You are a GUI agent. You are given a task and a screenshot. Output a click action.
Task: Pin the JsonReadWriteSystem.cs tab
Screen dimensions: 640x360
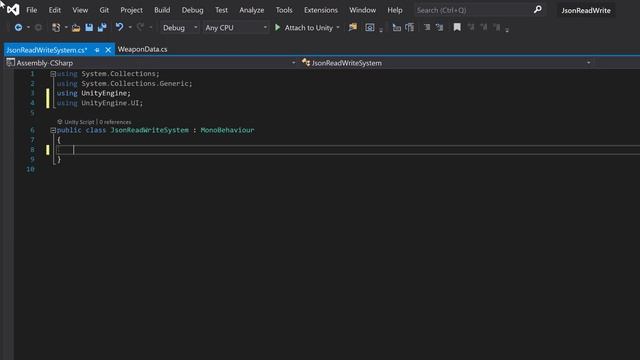tap(97, 50)
